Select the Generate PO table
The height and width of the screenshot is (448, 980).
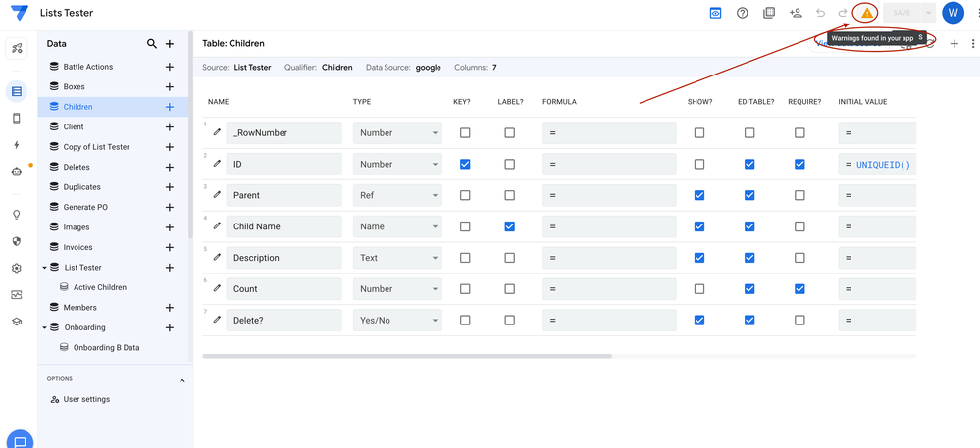(x=85, y=207)
